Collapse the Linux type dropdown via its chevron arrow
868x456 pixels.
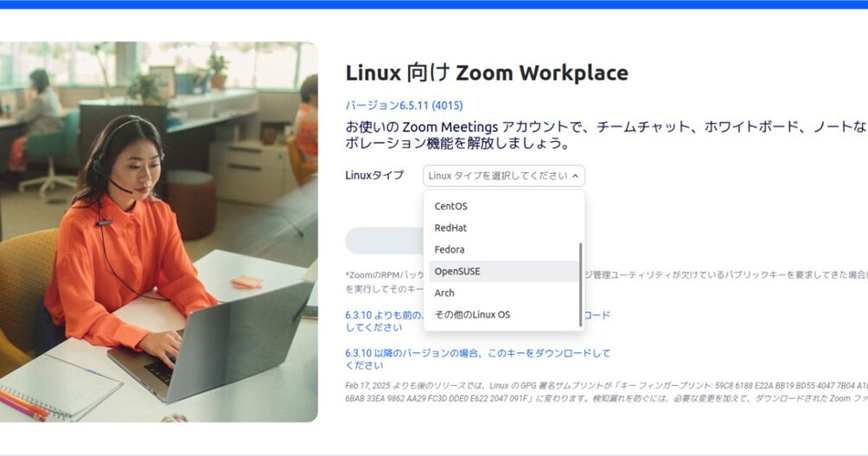(x=575, y=177)
